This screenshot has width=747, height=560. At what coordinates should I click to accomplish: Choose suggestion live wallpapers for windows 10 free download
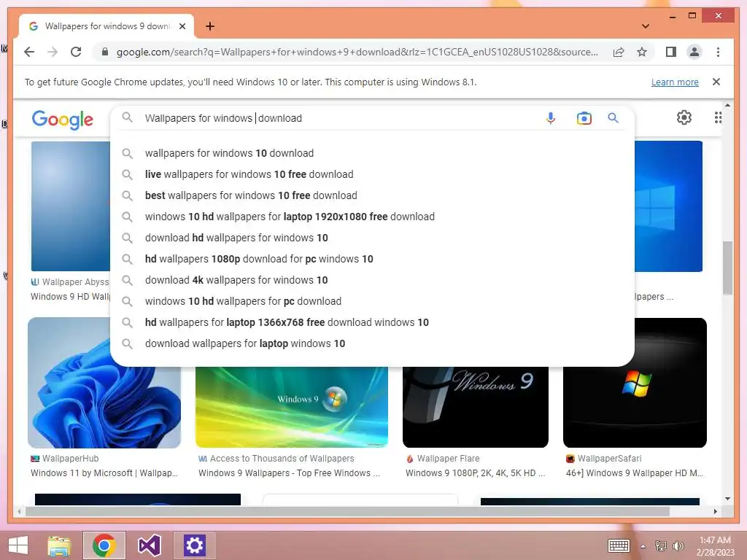[249, 174]
